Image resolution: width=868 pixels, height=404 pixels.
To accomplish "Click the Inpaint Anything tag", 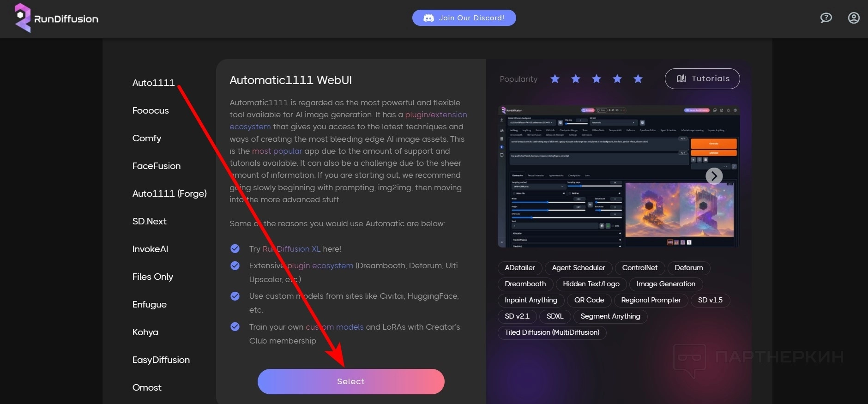I will 531,300.
